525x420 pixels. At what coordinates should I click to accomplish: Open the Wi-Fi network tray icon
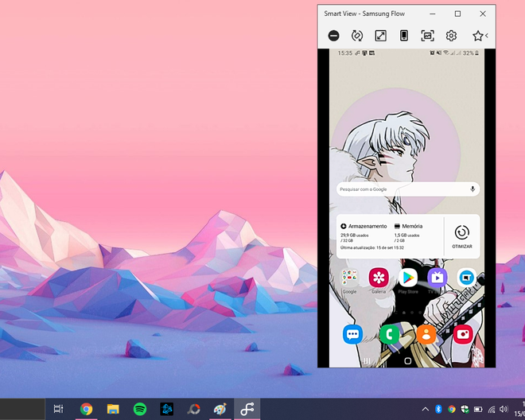[492, 409]
